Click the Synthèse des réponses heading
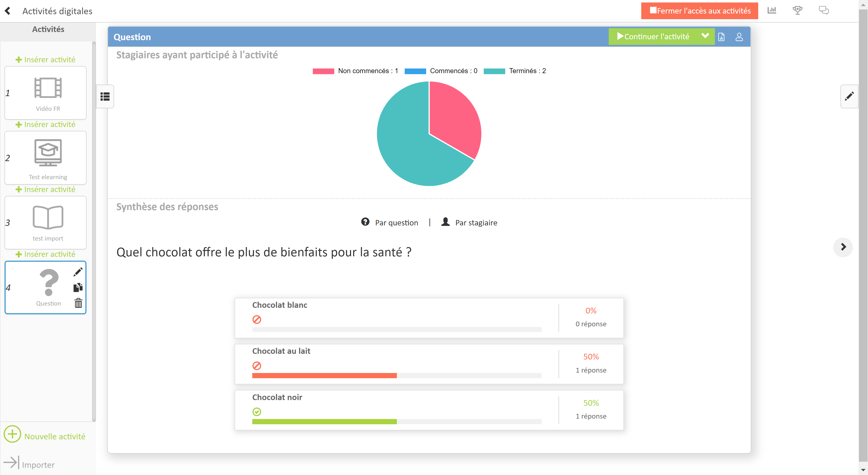Image resolution: width=868 pixels, height=475 pixels. [167, 207]
